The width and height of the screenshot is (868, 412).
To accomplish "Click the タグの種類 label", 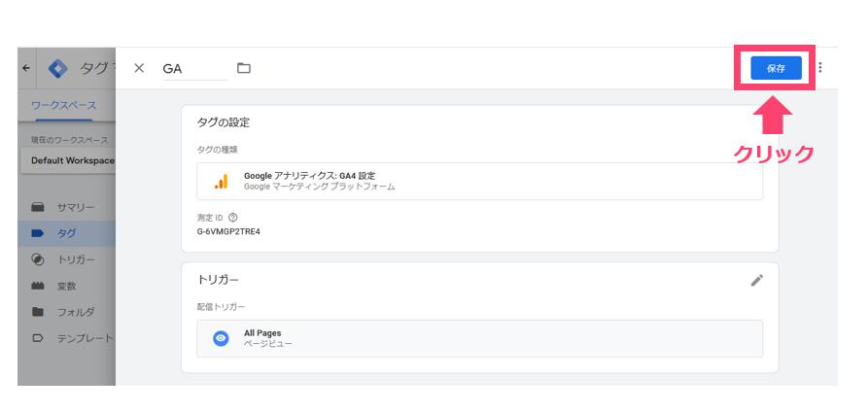I will 217,150.
